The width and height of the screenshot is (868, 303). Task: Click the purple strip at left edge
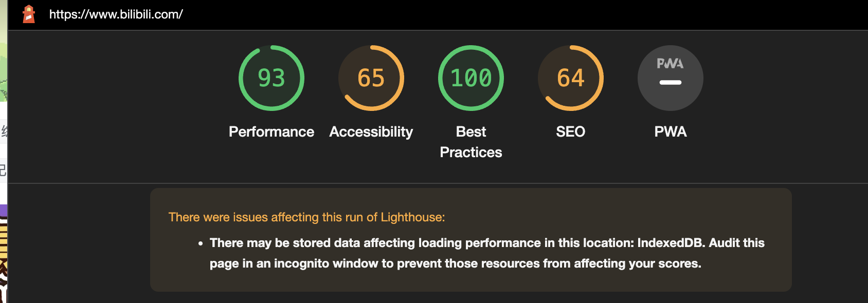click(4, 211)
